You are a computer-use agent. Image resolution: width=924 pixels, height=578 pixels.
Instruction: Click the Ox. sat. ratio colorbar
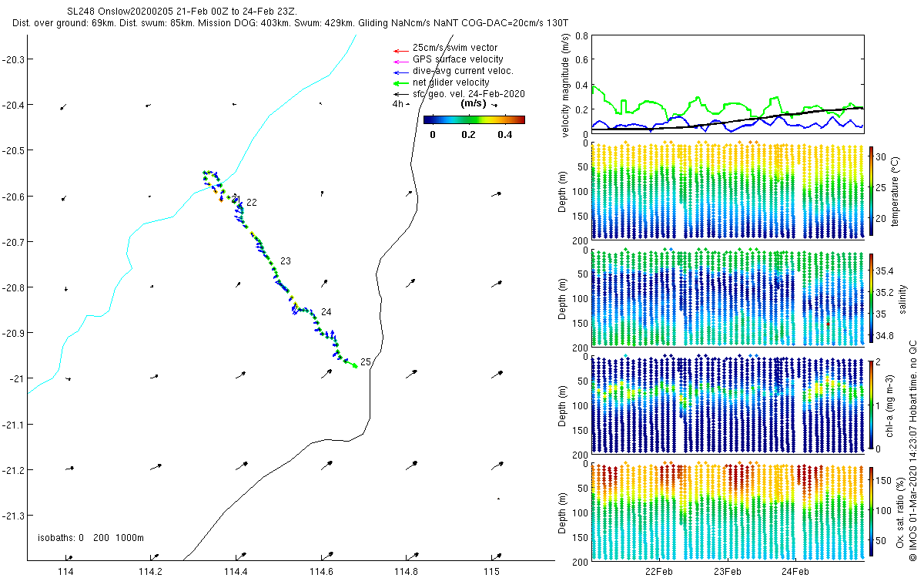point(872,511)
